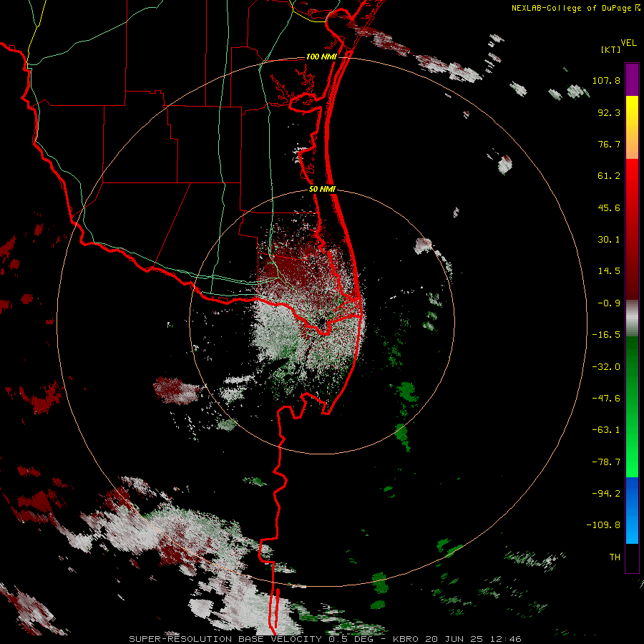Pick the purple segment of the color bar
Screen dimensions: 644x644
[x=632, y=79]
